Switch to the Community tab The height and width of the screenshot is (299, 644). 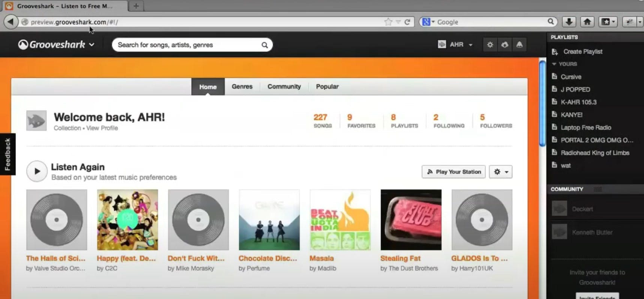click(284, 87)
